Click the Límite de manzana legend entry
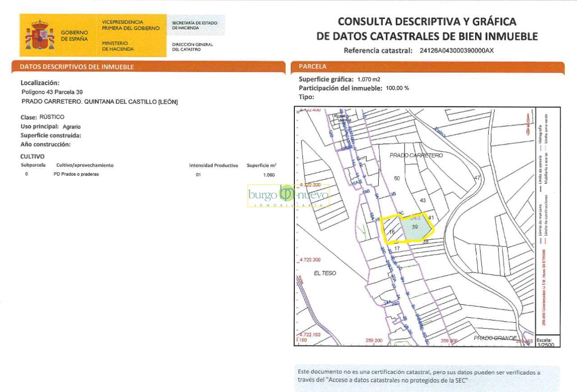Screen dimensions: 577x392 pyautogui.click(x=540, y=221)
